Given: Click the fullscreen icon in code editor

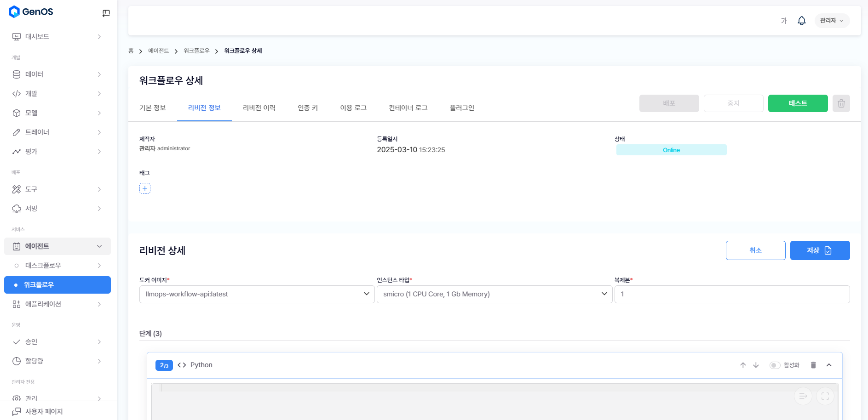Looking at the screenshot, I should pyautogui.click(x=825, y=396).
